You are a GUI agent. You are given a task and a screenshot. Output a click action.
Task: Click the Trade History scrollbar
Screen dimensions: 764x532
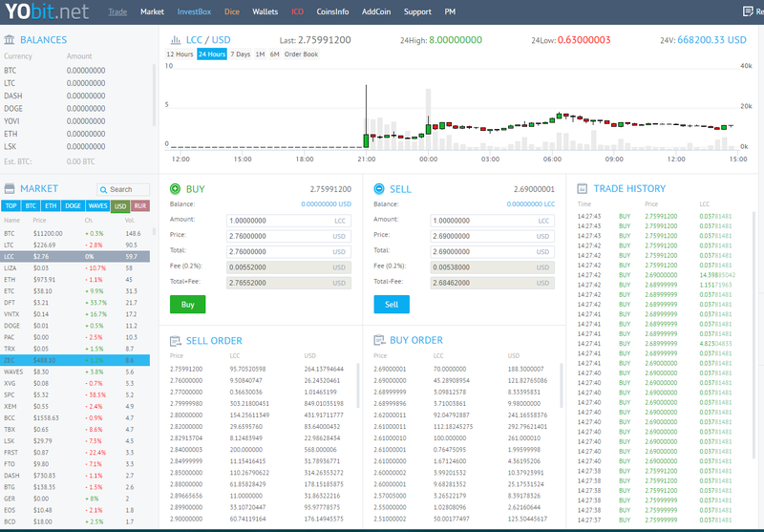click(x=754, y=334)
